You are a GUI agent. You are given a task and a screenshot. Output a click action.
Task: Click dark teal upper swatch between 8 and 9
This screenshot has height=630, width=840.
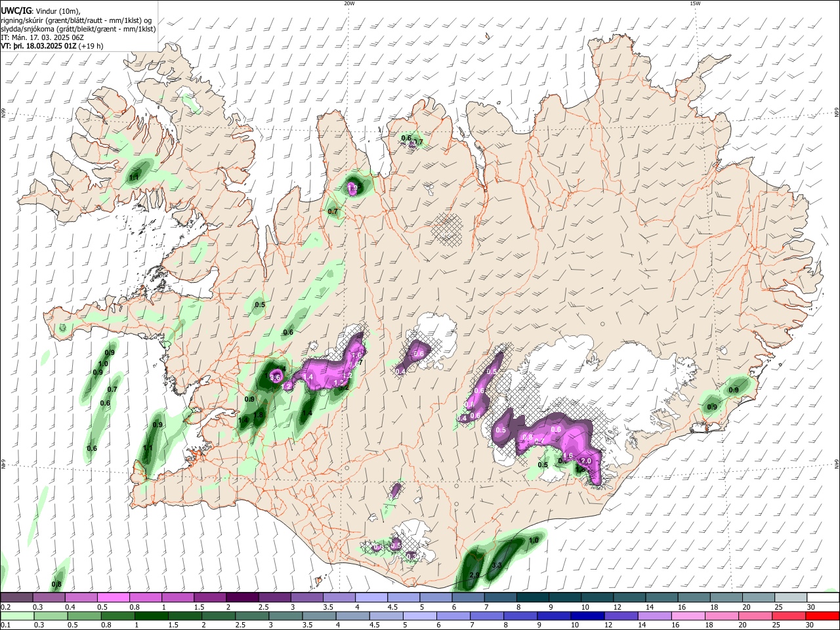click(x=532, y=598)
